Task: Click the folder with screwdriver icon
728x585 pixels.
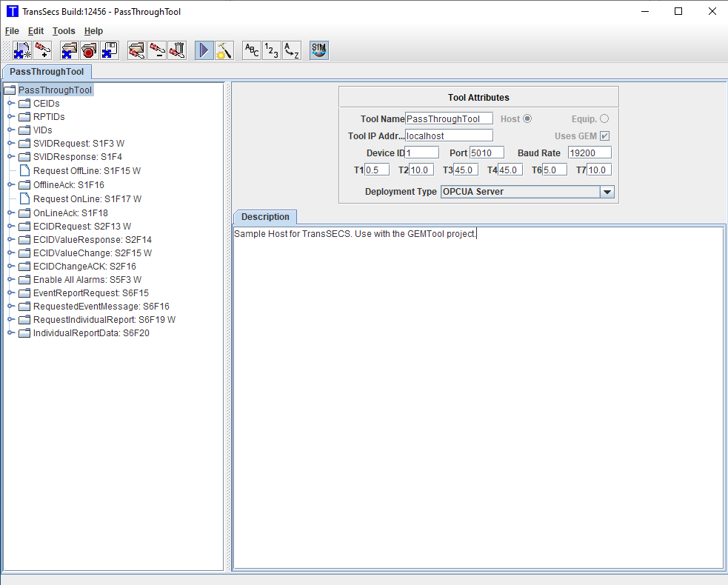Action: tap(136, 50)
